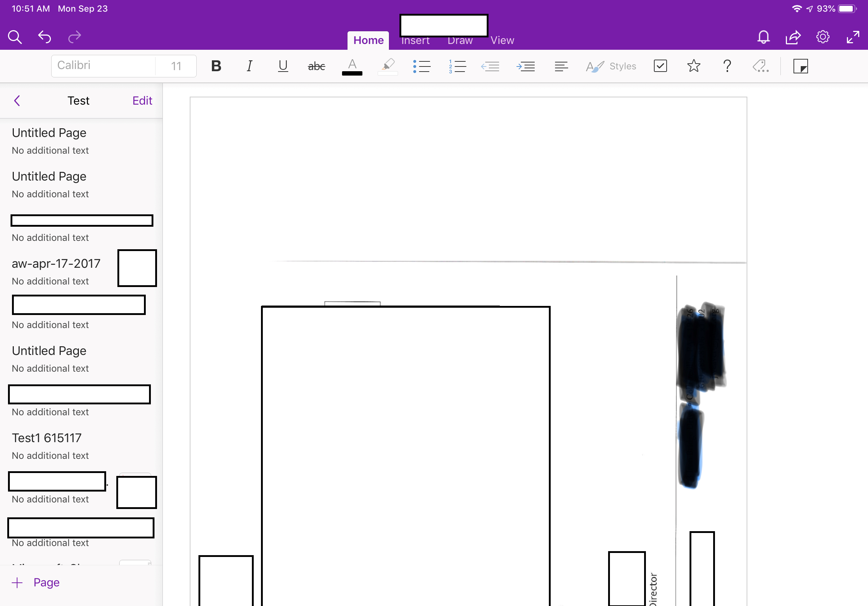This screenshot has width=868, height=606.
Task: Tap Edit in the page list
Action: coord(142,101)
